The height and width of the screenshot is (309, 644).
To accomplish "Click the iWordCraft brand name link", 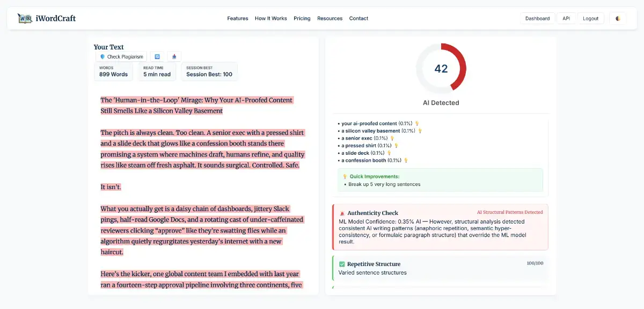I will pos(56,18).
